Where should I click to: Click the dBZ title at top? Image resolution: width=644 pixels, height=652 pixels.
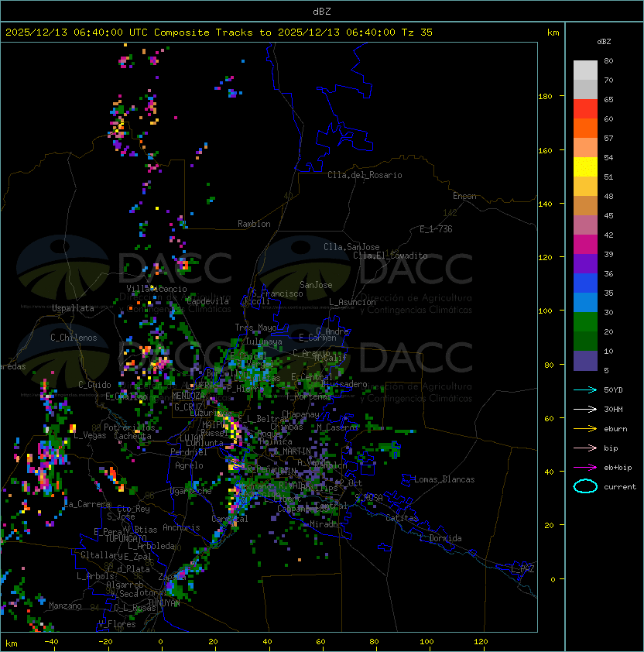click(x=322, y=12)
